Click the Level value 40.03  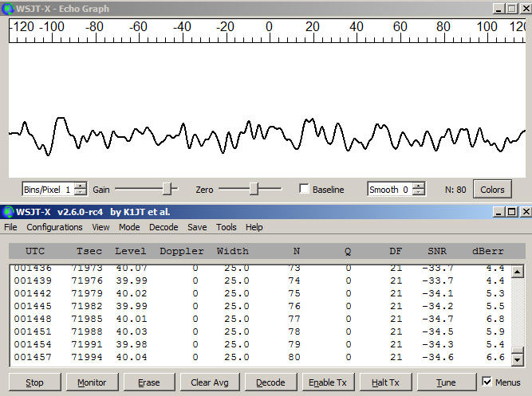pos(132,331)
